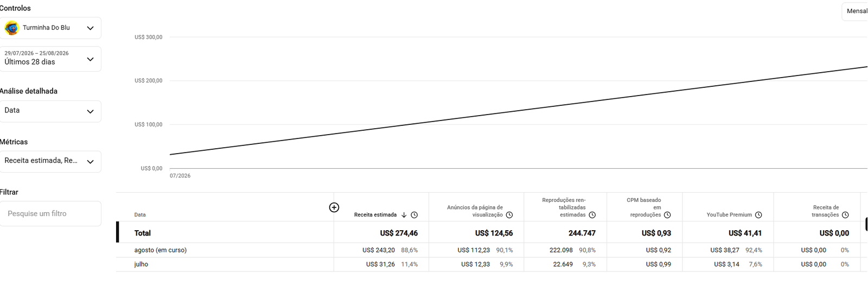Click the Total summary row
The height and width of the screenshot is (298, 868).
[492, 233]
